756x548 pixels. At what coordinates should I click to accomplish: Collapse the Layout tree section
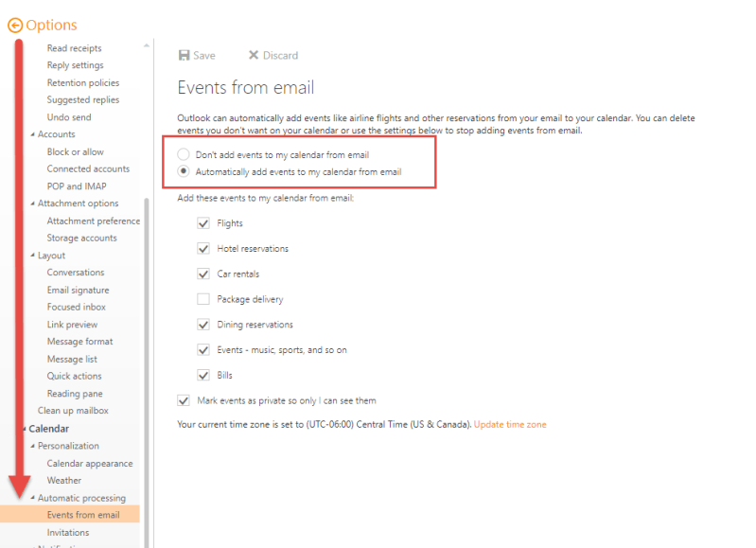point(31,256)
